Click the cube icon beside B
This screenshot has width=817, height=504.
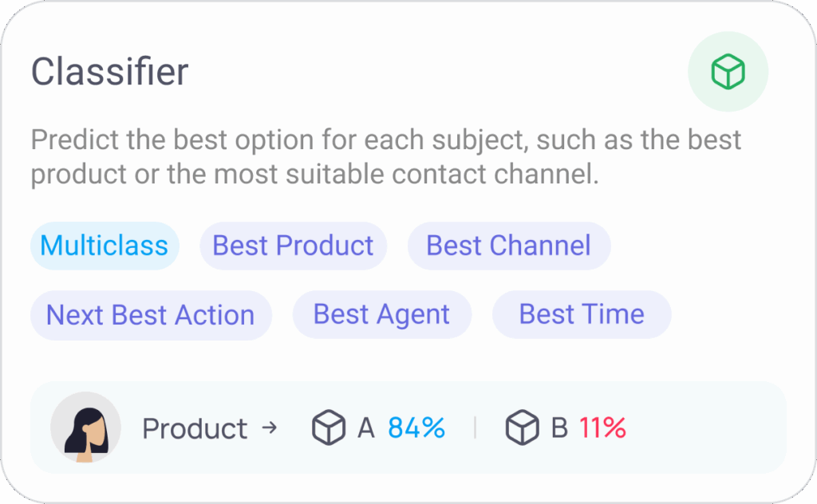[522, 427]
